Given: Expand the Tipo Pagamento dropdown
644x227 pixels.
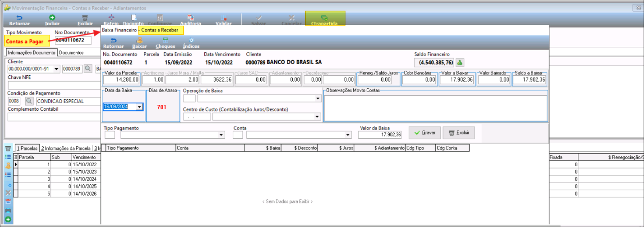Looking at the screenshot, I should point(221,135).
